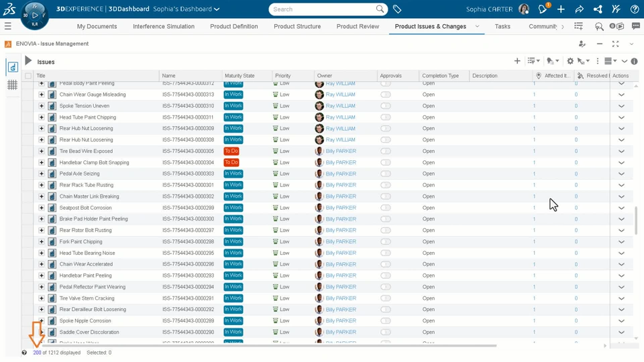The height and width of the screenshot is (362, 644).
Task: Open the collaboration network icon
Action: tap(598, 9)
